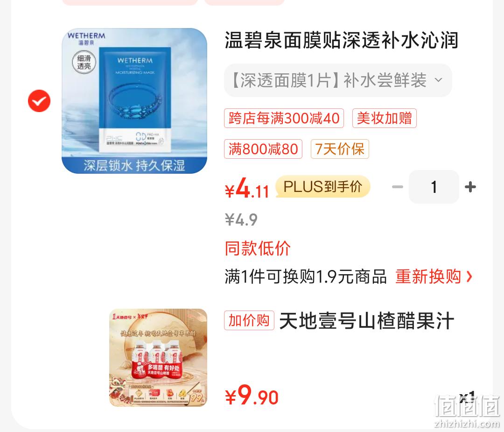Click the quantity input field showing 1
This screenshot has width=504, height=432.
pyautogui.click(x=434, y=187)
